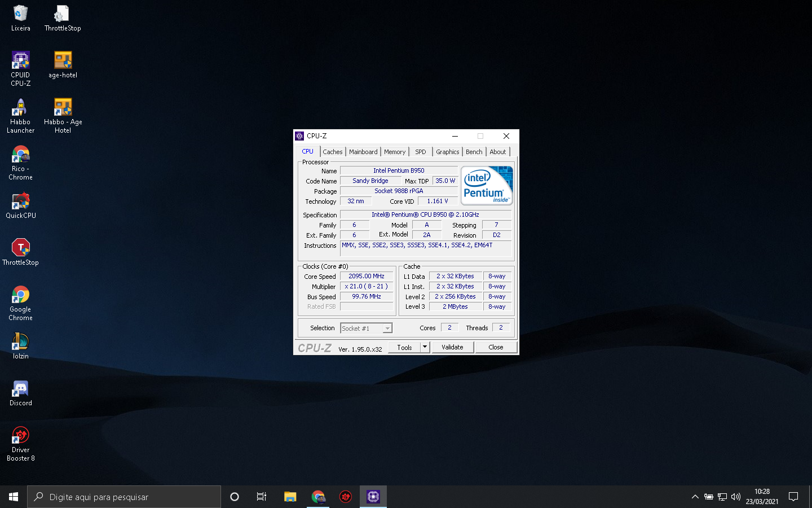Click the CPU-Z title bar app icon
The width and height of the screenshot is (812, 508).
[299, 136]
